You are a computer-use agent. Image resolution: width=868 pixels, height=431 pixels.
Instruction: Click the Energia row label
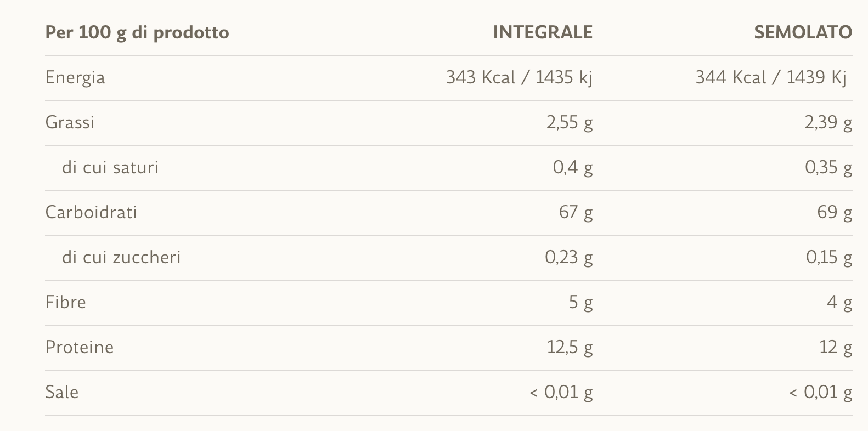click(x=75, y=78)
